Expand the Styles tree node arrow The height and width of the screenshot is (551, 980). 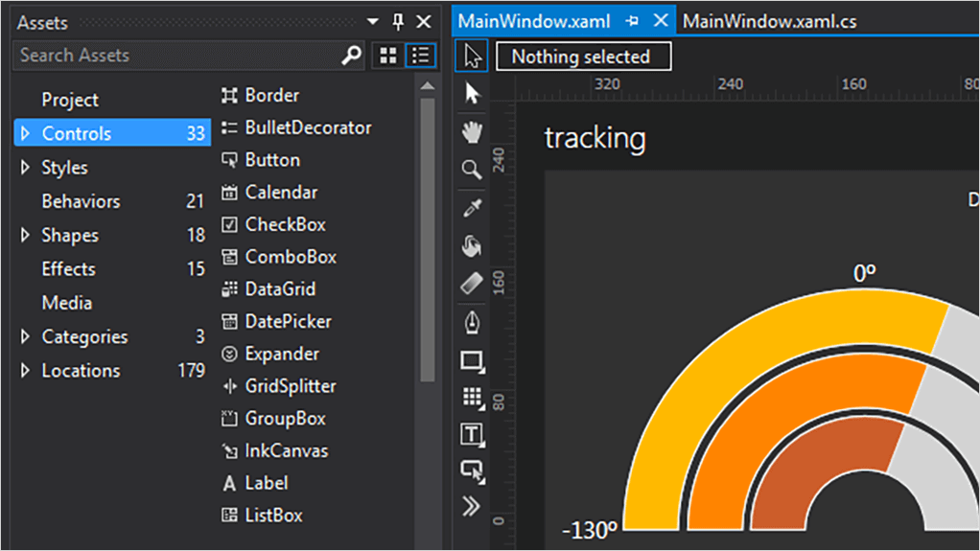(x=25, y=168)
